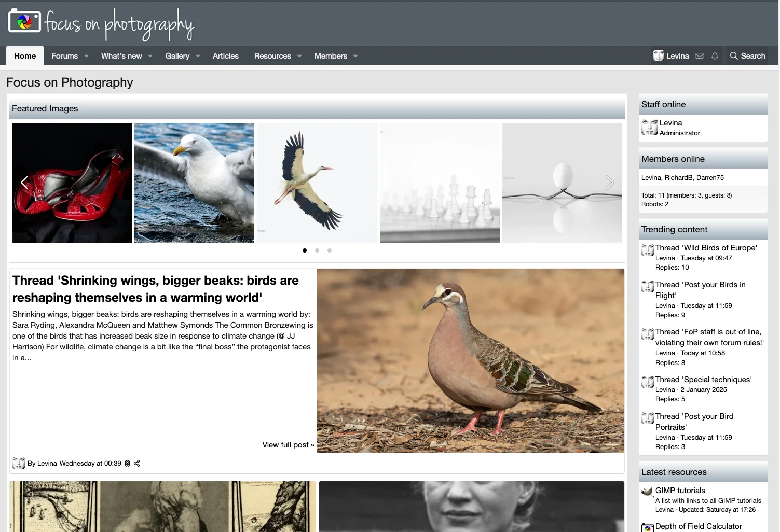The height and width of the screenshot is (532, 780).
Task: Click the avatar beside 'Special techniques' thread
Action: [648, 382]
